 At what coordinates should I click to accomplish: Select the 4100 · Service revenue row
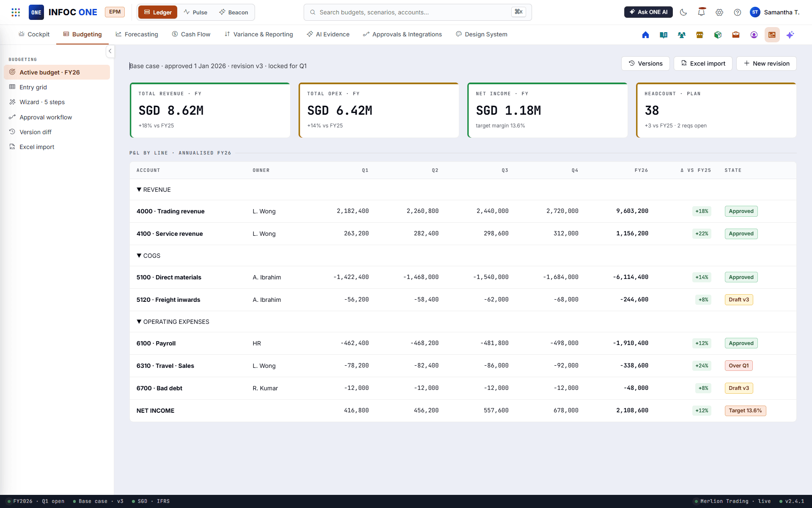(463, 234)
